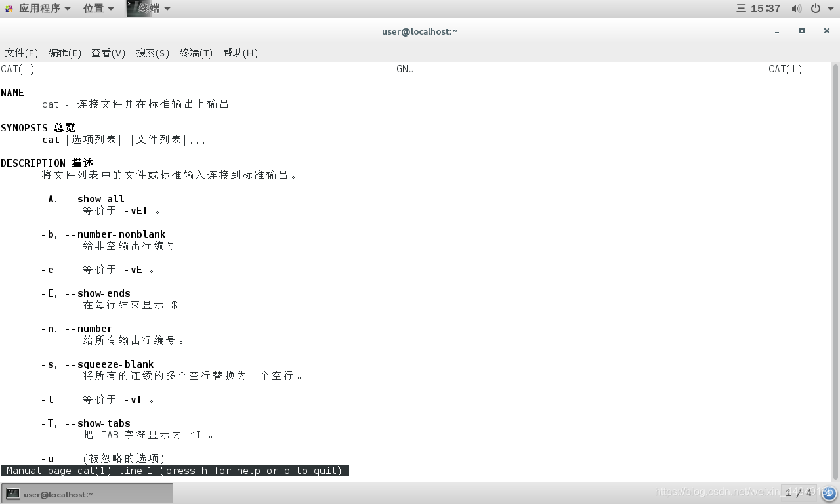
Task: Click the GNU header text
Action: (405, 69)
